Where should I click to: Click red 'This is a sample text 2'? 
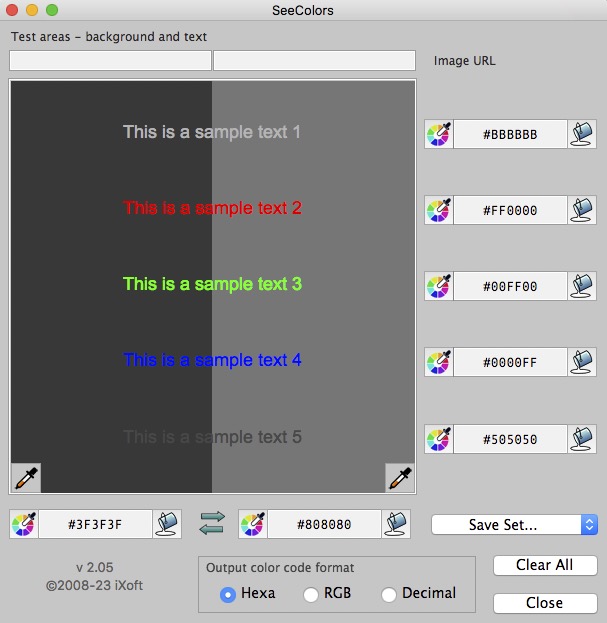point(213,208)
